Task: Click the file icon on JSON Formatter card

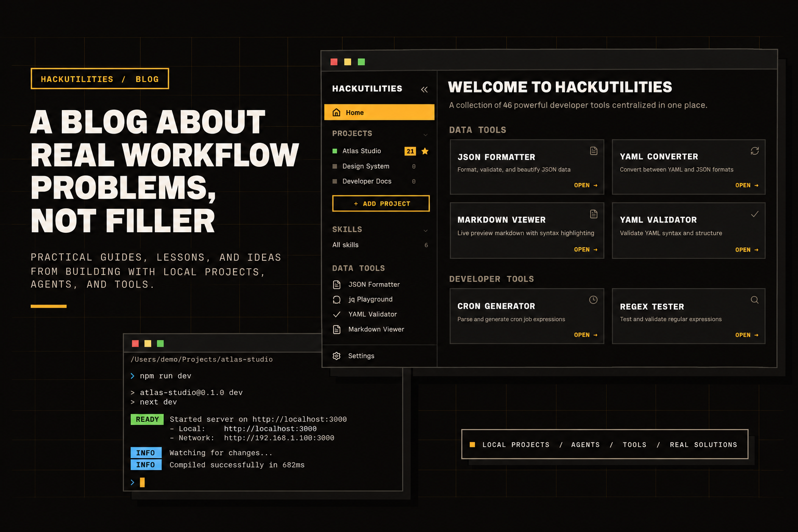Action: click(x=594, y=151)
